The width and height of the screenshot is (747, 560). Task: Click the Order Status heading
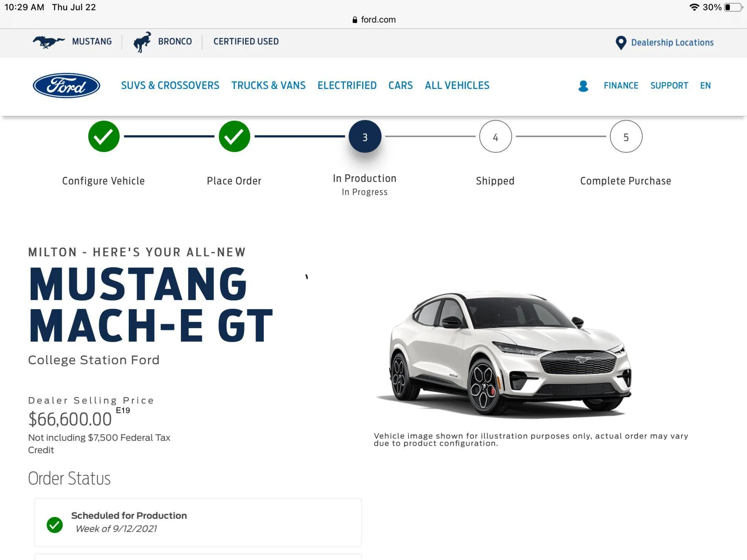pyautogui.click(x=69, y=478)
